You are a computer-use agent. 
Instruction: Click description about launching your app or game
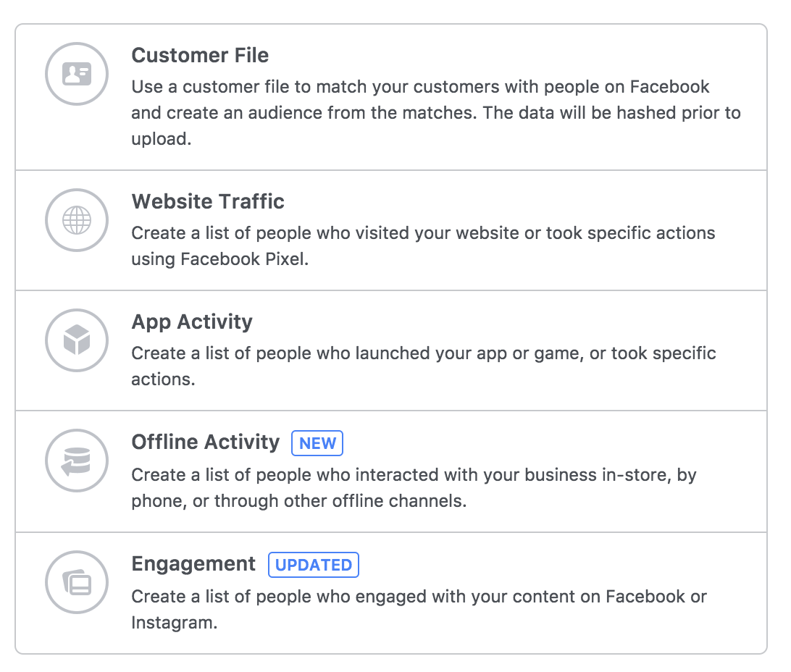tap(424, 366)
